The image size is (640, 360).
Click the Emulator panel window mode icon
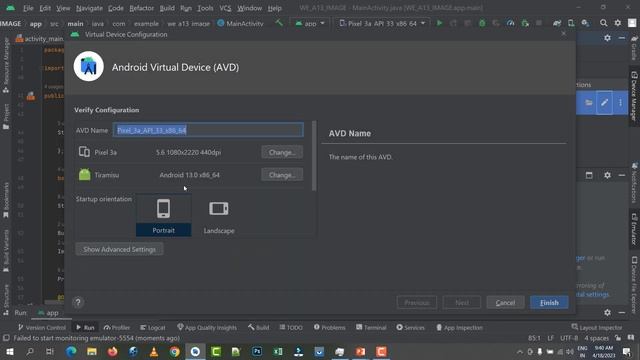tap(589, 175)
